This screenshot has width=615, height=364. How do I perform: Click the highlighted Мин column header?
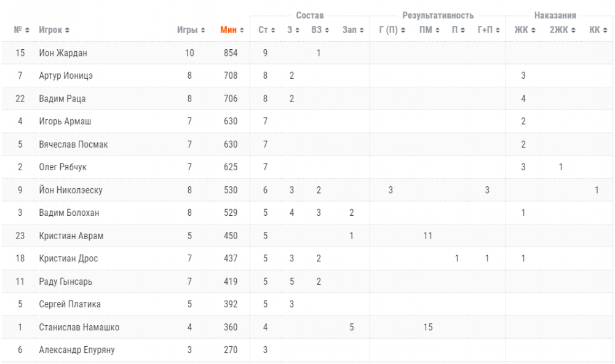click(228, 30)
